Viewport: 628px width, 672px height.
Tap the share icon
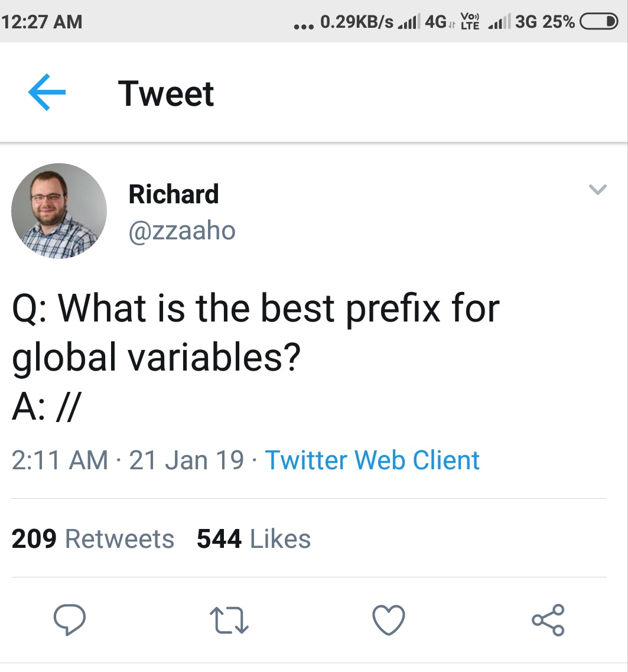tap(548, 620)
